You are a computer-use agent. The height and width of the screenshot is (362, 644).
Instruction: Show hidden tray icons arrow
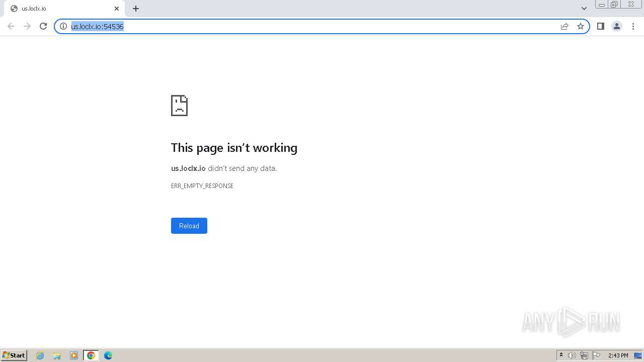[561, 355]
